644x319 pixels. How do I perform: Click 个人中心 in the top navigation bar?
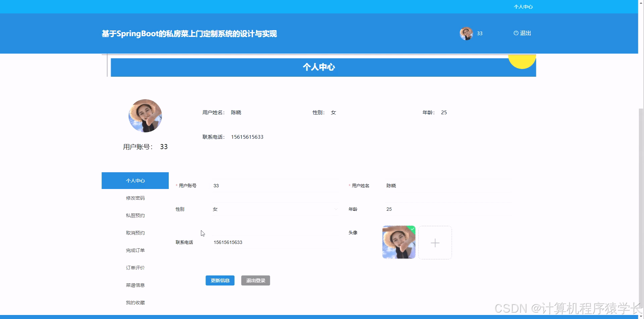[523, 6]
